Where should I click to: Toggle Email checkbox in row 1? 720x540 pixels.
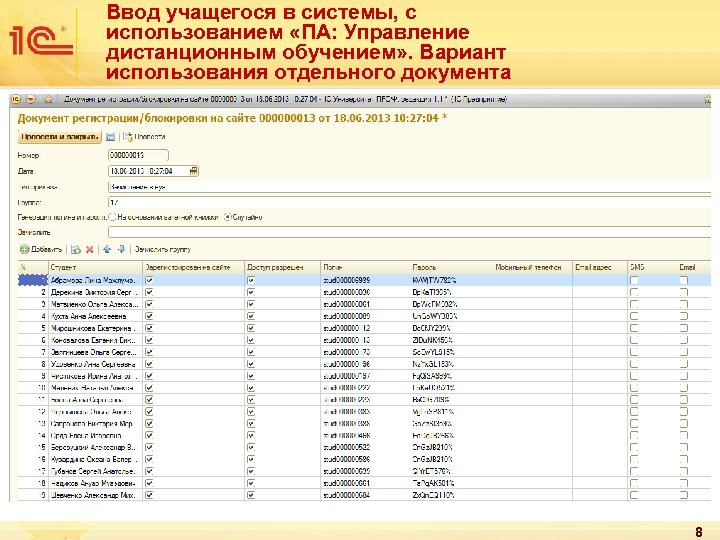684,280
